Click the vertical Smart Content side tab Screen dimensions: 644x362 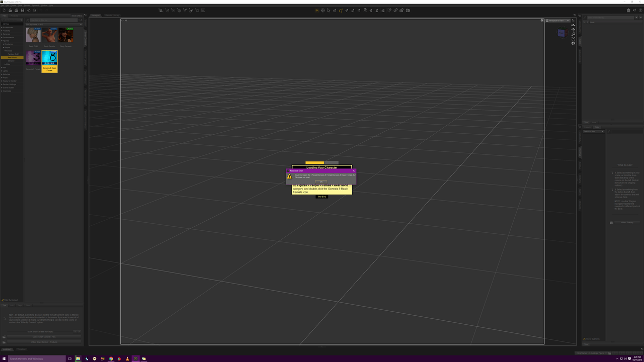click(x=86, y=37)
